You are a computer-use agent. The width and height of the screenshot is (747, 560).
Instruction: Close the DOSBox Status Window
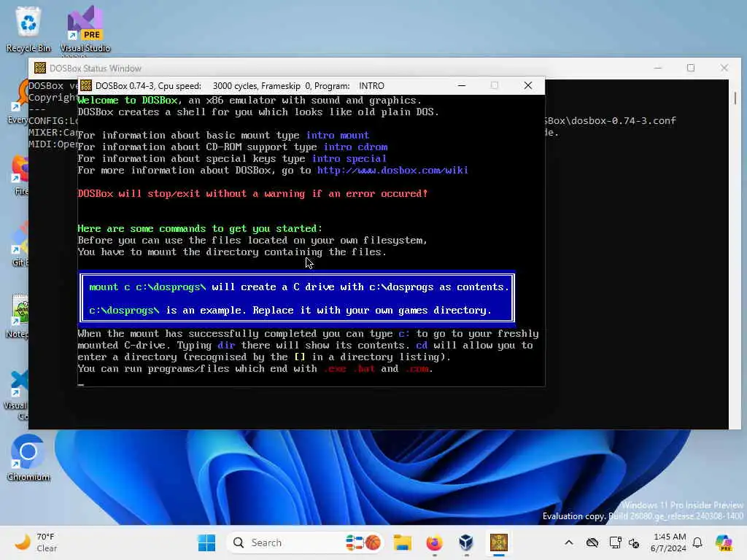click(724, 68)
